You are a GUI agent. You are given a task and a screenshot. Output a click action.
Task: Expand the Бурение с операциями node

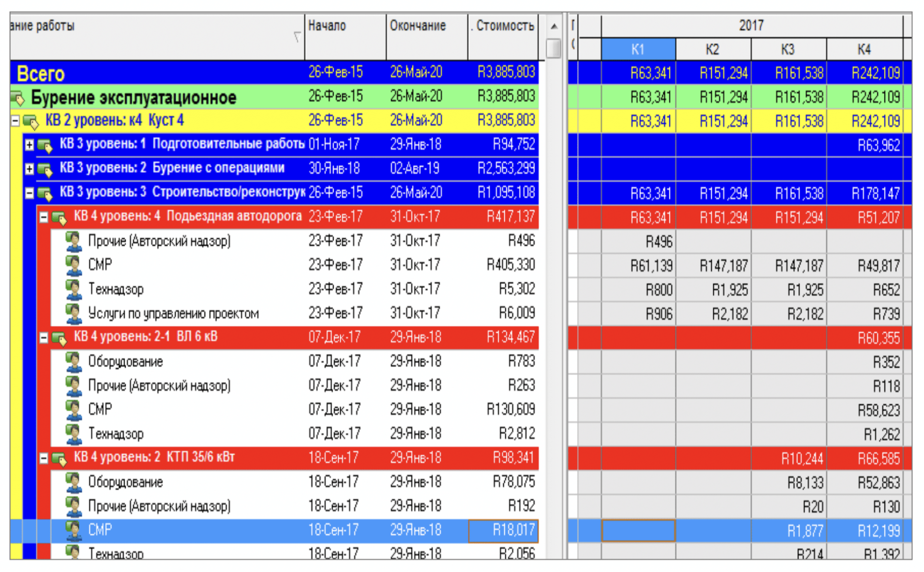tap(29, 169)
